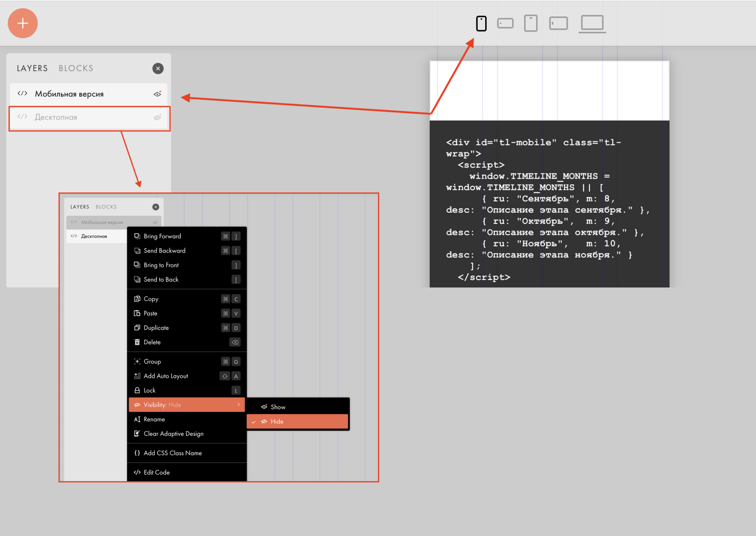Viewport: 756px width, 536px height.
Task: Click code icon of large 'Десктопная' layer
Action: point(22,117)
